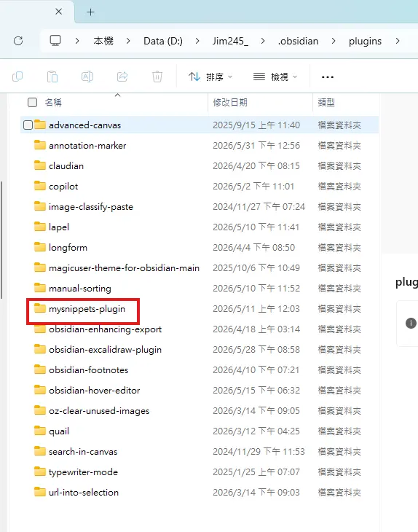Expand chevron after the This PC icon
Screen dimensions: 418x532
(x=77, y=41)
